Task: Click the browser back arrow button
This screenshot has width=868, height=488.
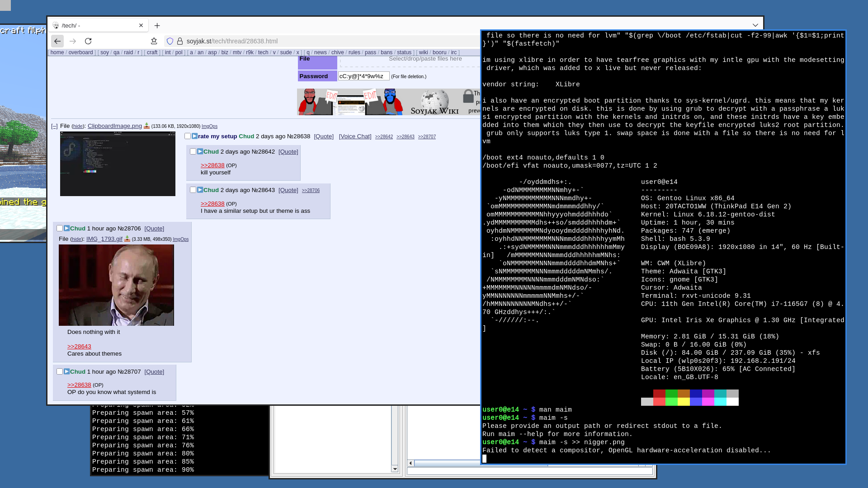Action: tap(57, 41)
